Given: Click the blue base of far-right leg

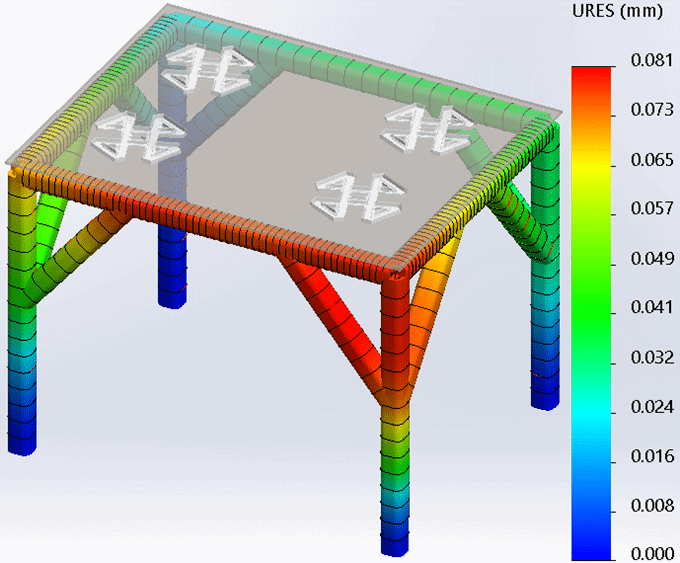Looking at the screenshot, I should tap(545, 392).
